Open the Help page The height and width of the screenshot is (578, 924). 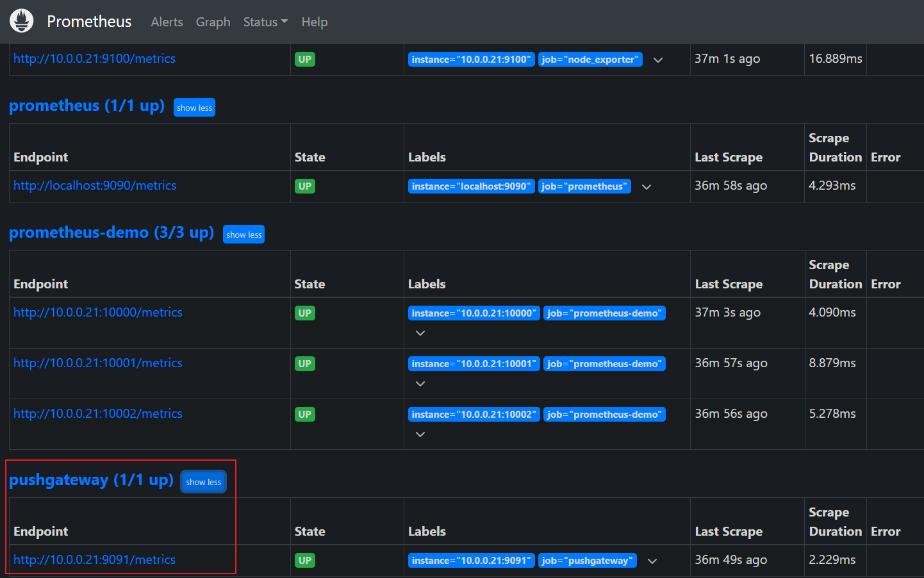click(314, 22)
